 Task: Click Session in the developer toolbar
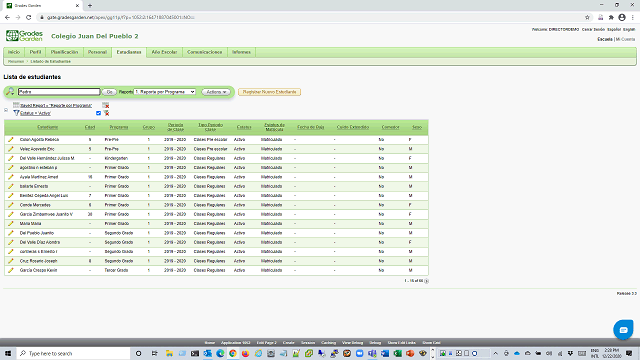(x=308, y=342)
